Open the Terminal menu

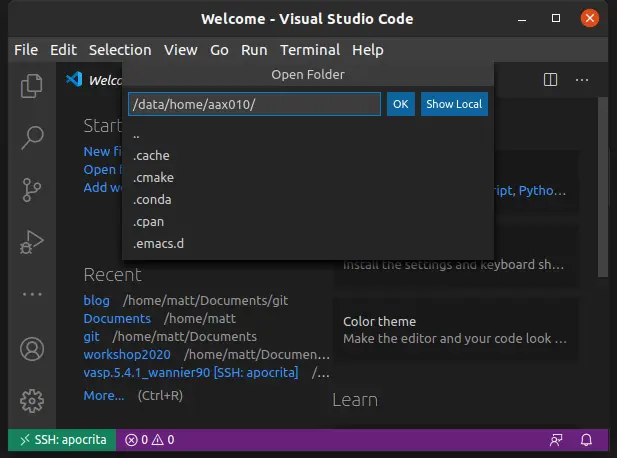(x=310, y=50)
